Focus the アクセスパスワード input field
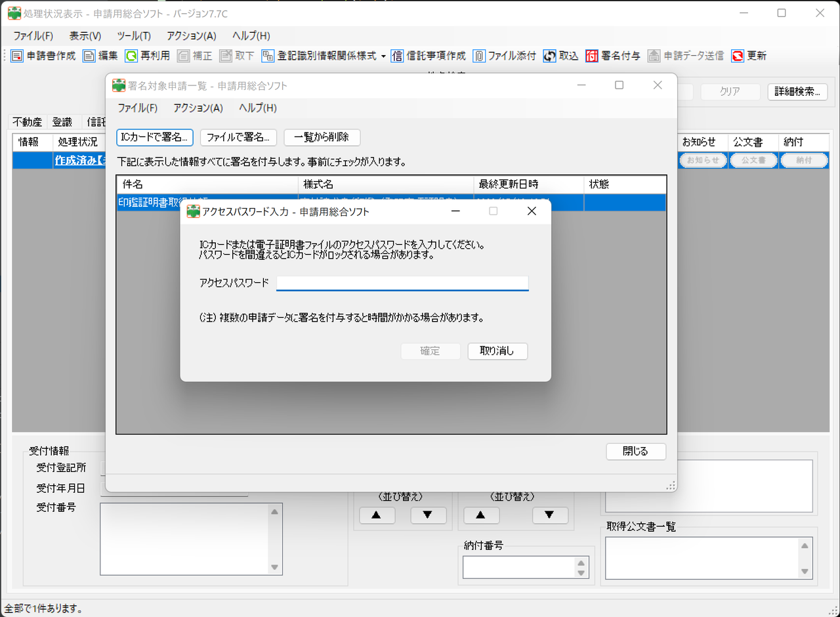The image size is (840, 617). pyautogui.click(x=402, y=282)
